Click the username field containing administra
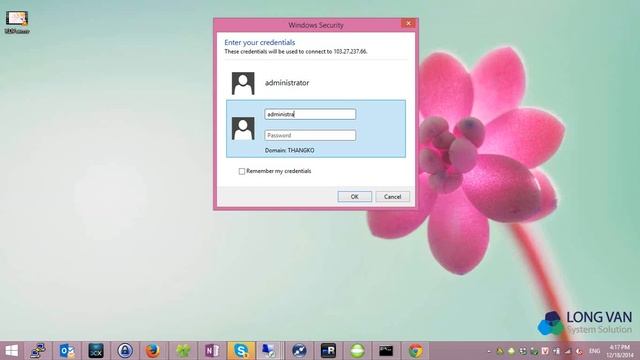Image resolution: width=640 pixels, height=360 pixels. (310, 114)
